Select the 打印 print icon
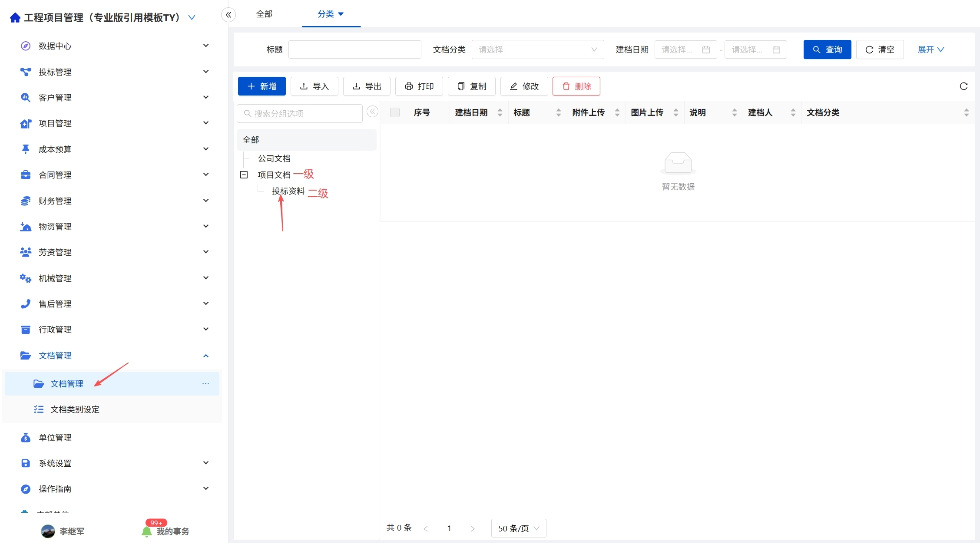This screenshot has width=980, height=544. click(408, 86)
